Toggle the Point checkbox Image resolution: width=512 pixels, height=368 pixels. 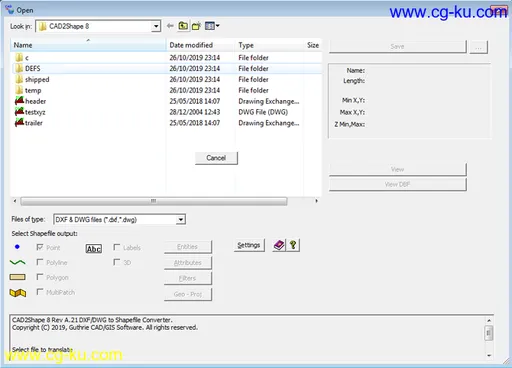(40, 247)
